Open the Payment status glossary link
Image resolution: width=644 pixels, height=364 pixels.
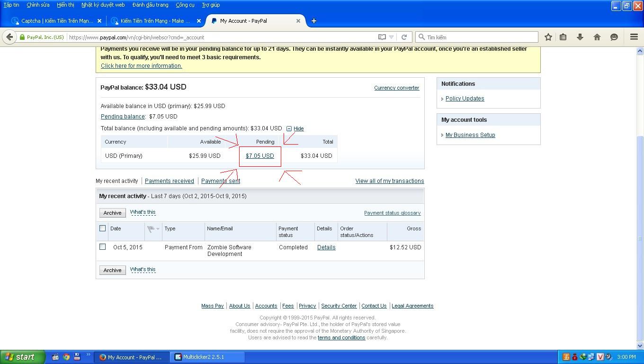click(x=393, y=213)
